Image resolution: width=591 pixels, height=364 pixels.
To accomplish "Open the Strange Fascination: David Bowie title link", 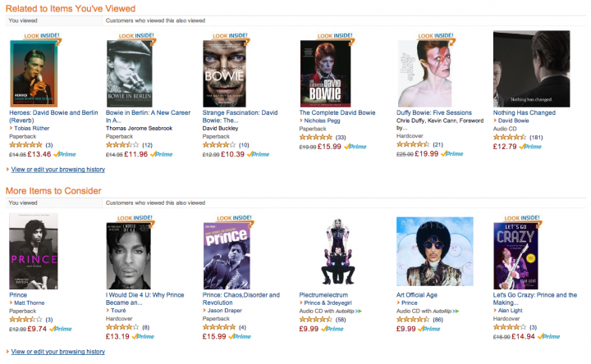I will click(240, 116).
